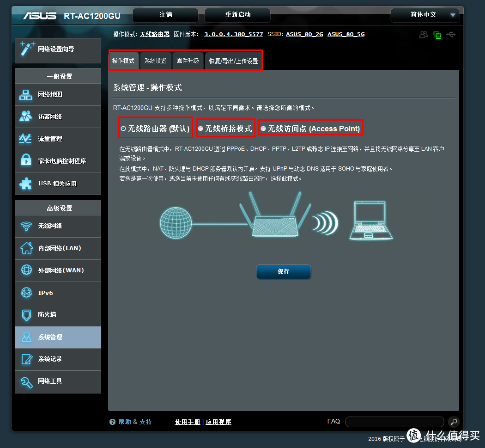Click the 保存 save button

click(283, 271)
